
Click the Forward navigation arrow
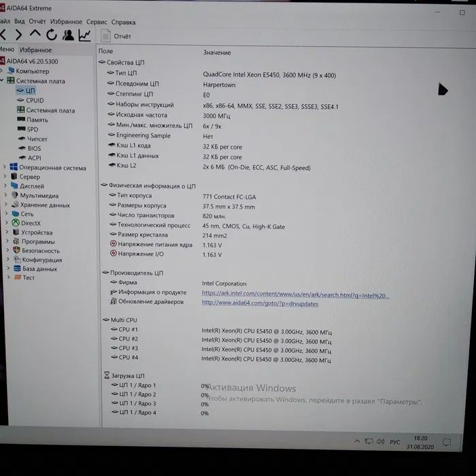pos(19,35)
